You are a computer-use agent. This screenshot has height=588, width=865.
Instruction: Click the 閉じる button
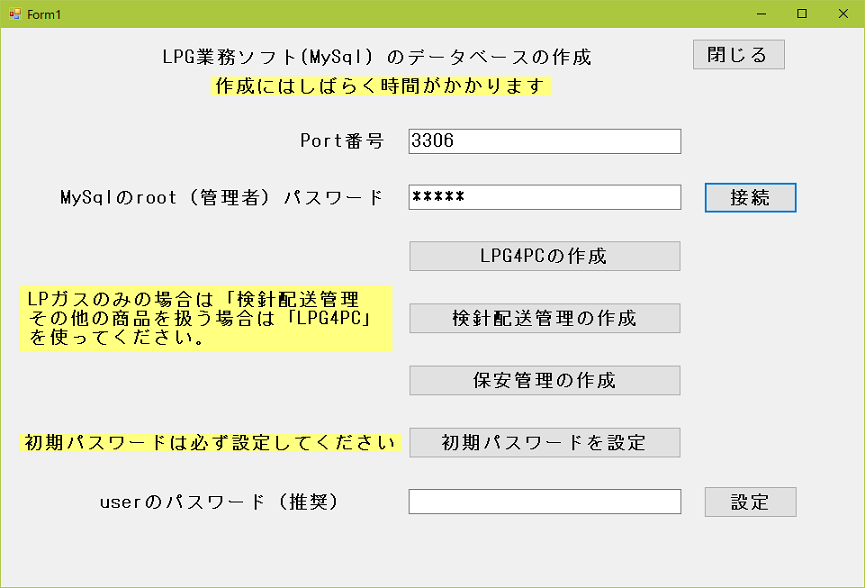coord(739,55)
